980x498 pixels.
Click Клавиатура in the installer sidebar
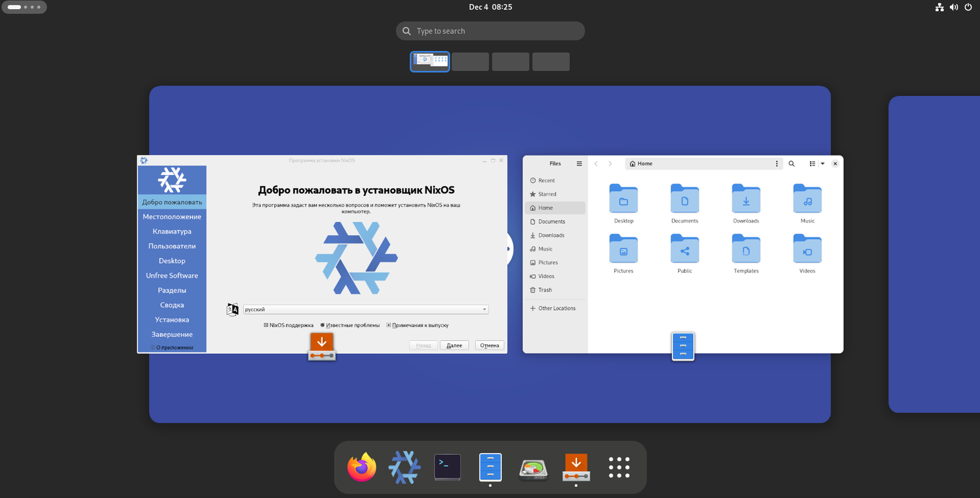tap(172, 232)
